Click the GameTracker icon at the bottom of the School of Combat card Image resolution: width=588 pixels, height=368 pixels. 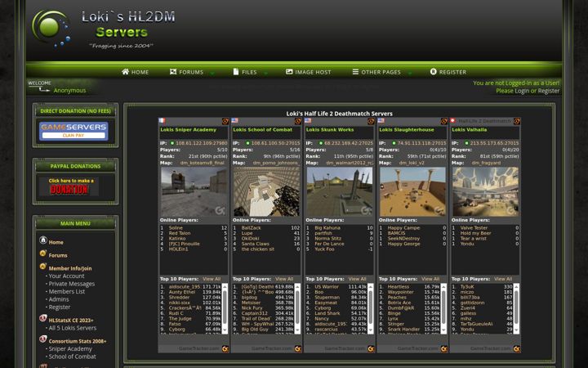(298, 349)
